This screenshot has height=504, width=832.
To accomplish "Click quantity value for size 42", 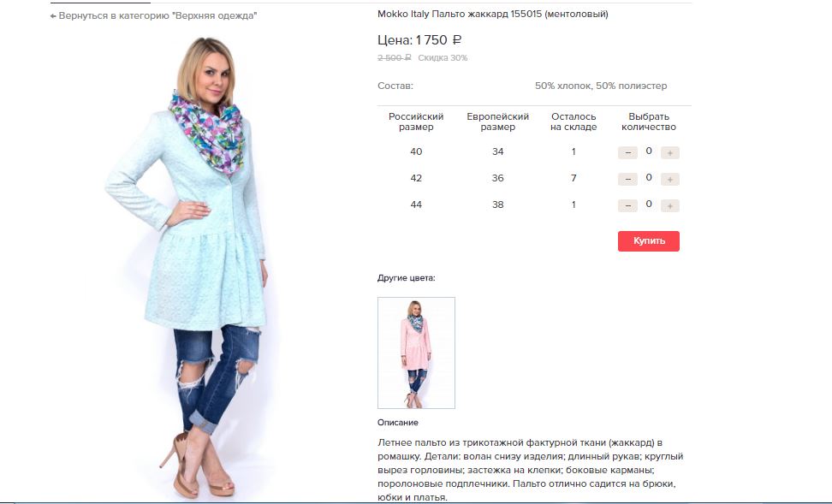I will [x=649, y=178].
